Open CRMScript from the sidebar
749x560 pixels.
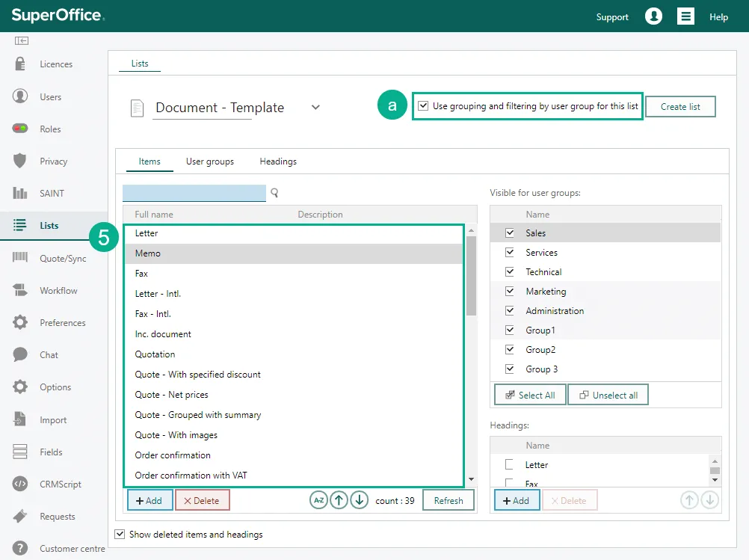[59, 484]
